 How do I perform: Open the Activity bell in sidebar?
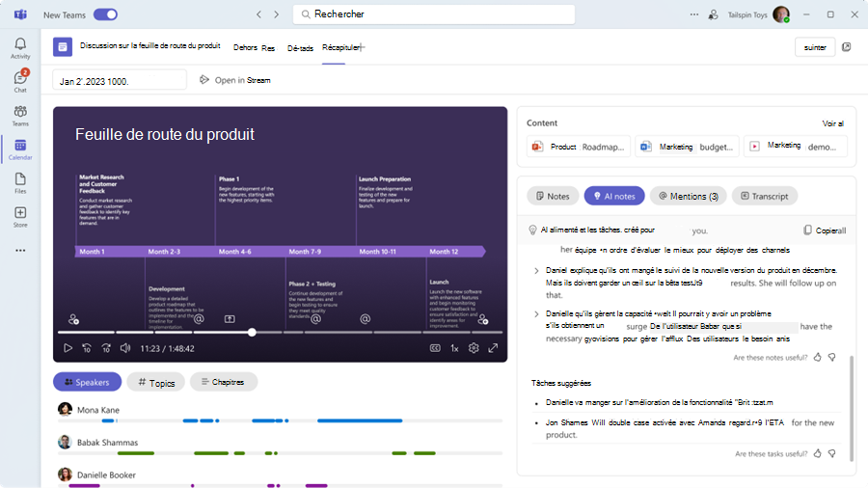pos(20,47)
